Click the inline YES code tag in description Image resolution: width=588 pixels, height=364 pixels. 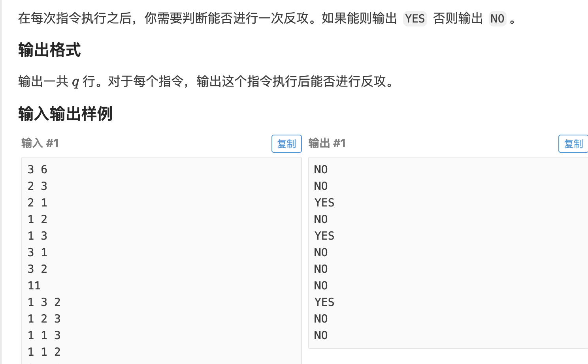[415, 19]
